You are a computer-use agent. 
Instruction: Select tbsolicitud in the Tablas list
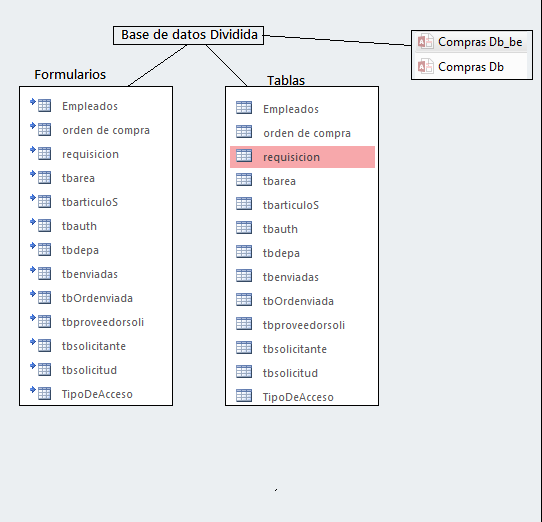click(x=290, y=373)
